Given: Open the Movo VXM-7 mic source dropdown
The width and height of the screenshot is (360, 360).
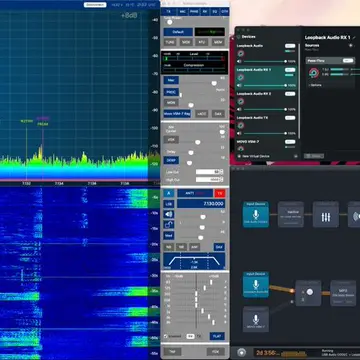Looking at the screenshot, I should 177,114.
